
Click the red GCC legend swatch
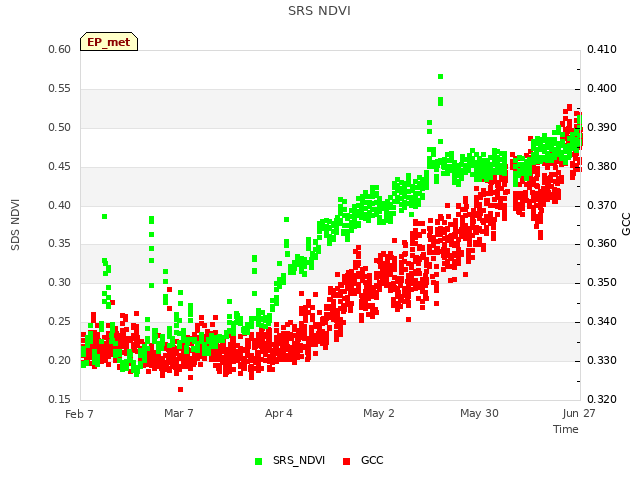point(347,461)
